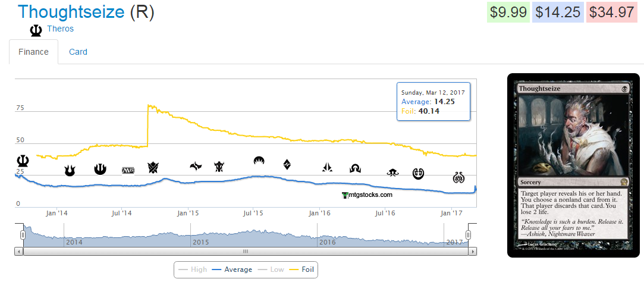Click the 75 value on the y-axis
Screen dimensions: 644x282
coord(20,108)
